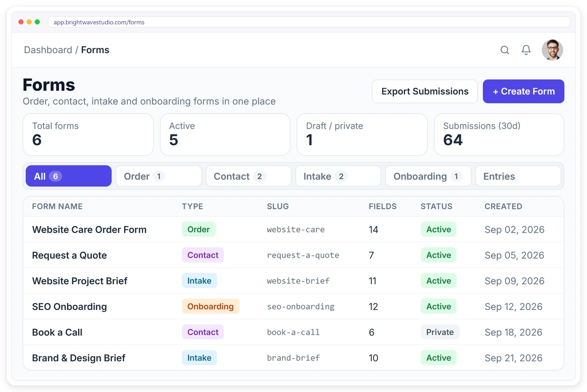Open the notifications bell
Image resolution: width=587 pixels, height=392 pixels.
tap(526, 50)
